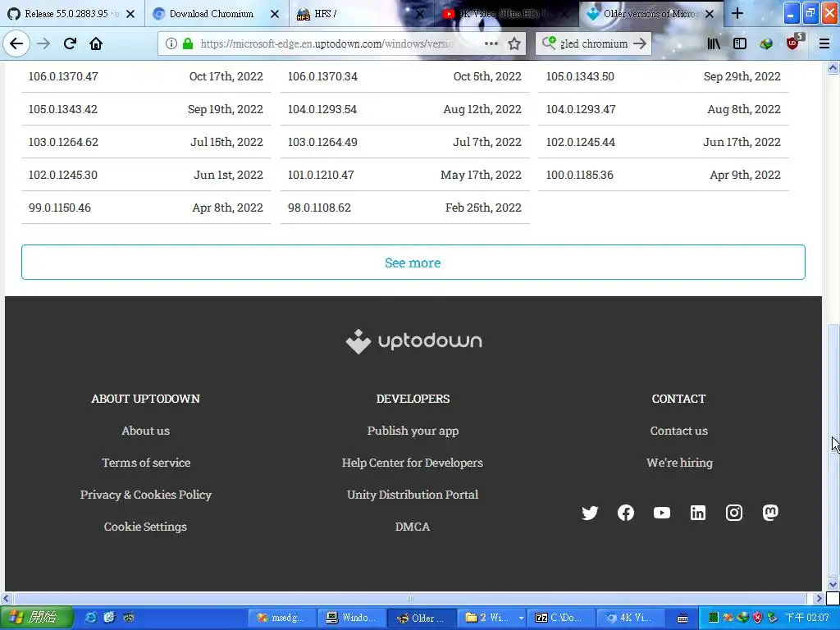Submit search with the arrow button
The width and height of the screenshot is (840, 630).
[640, 43]
